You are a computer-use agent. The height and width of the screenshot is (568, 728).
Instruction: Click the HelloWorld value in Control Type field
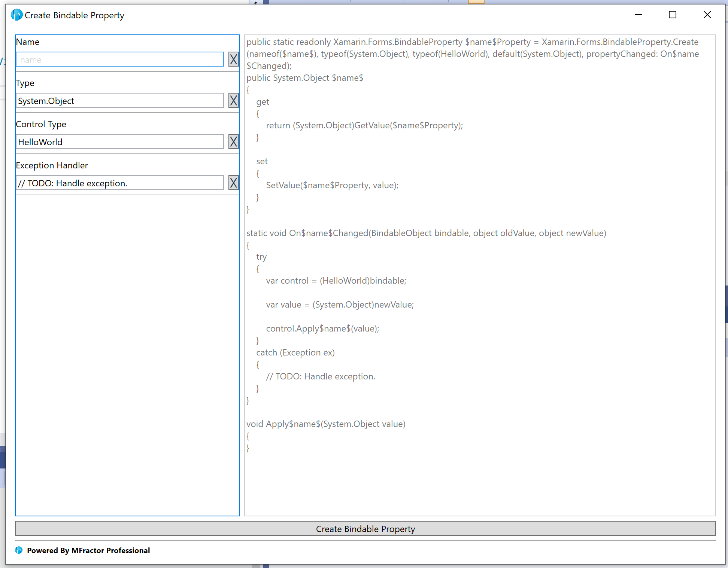[x=40, y=141]
